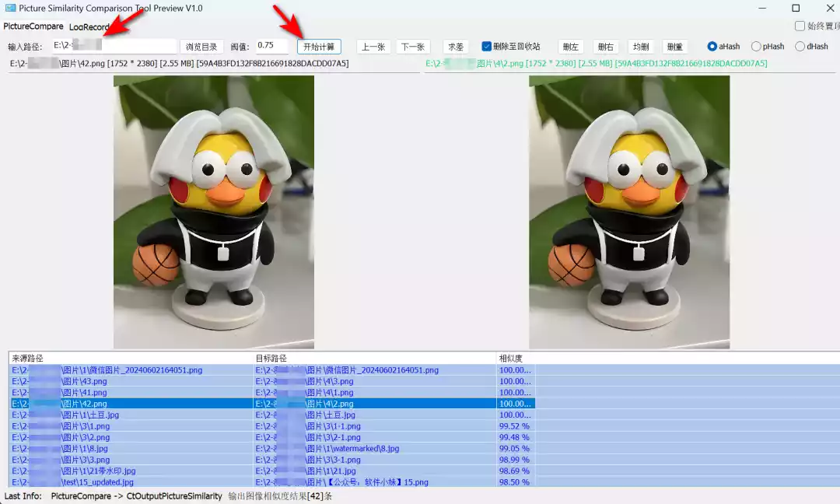The image size is (840, 504).
Task: Maximize the Picture Similarity window
Action: [796, 8]
